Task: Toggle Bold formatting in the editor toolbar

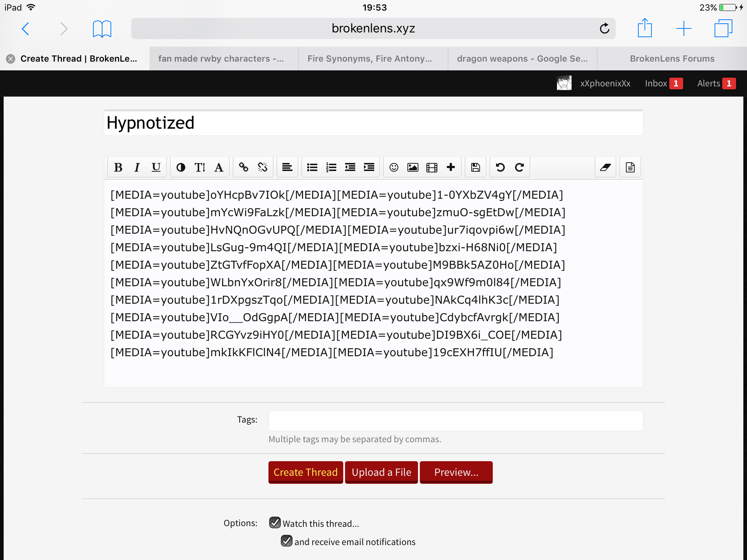Action: (x=118, y=167)
